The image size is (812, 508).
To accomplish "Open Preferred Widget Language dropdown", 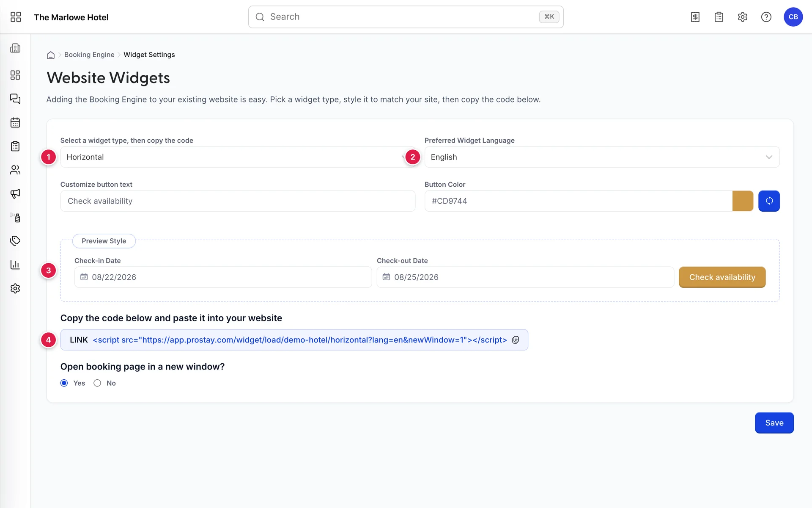I will tap(602, 157).
